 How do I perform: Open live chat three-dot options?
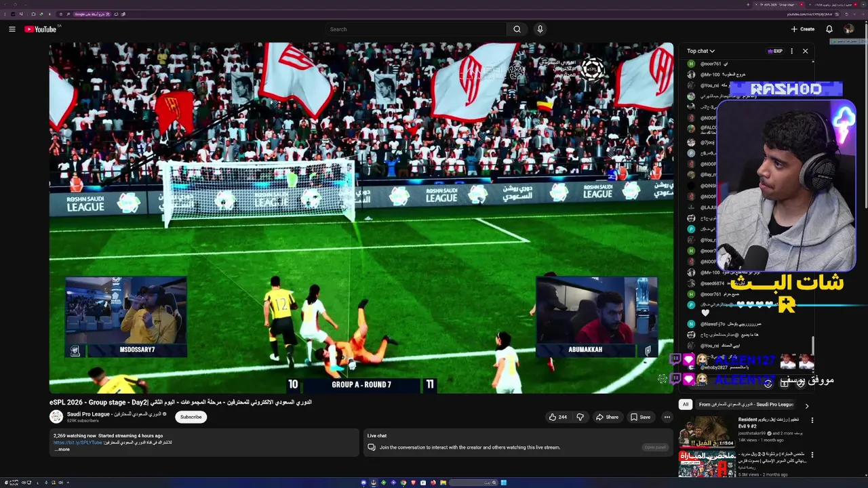tap(791, 51)
